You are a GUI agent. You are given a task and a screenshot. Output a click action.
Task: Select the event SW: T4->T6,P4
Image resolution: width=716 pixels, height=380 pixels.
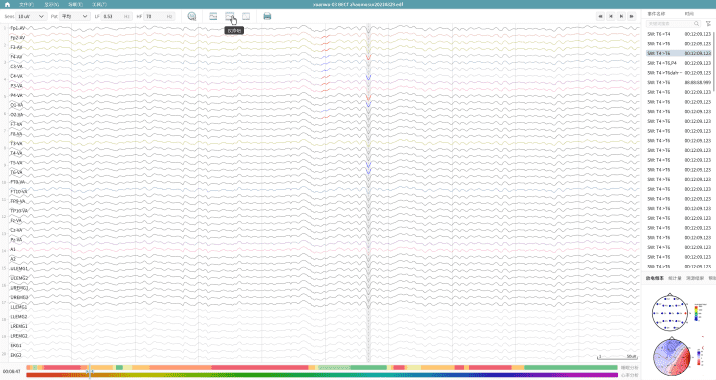679,63
